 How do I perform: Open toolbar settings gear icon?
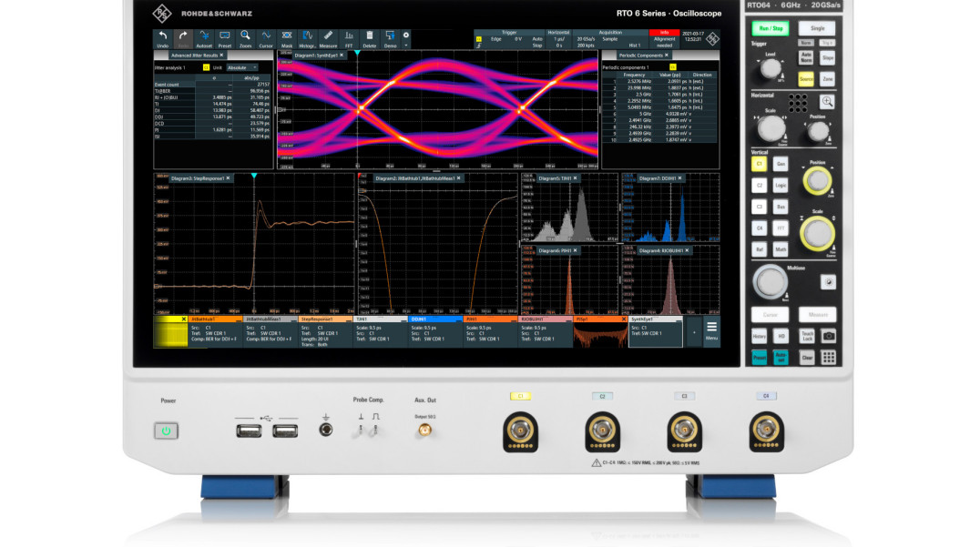(405, 35)
